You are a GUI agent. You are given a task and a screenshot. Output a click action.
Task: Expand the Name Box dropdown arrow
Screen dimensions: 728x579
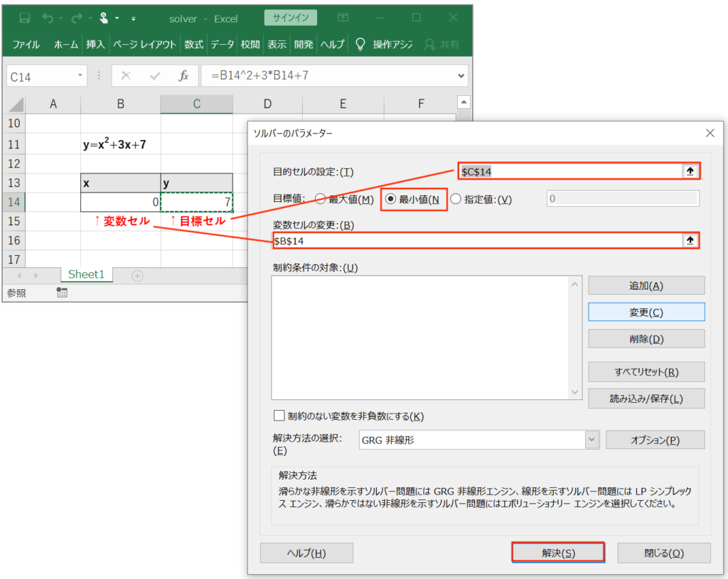coord(80,76)
